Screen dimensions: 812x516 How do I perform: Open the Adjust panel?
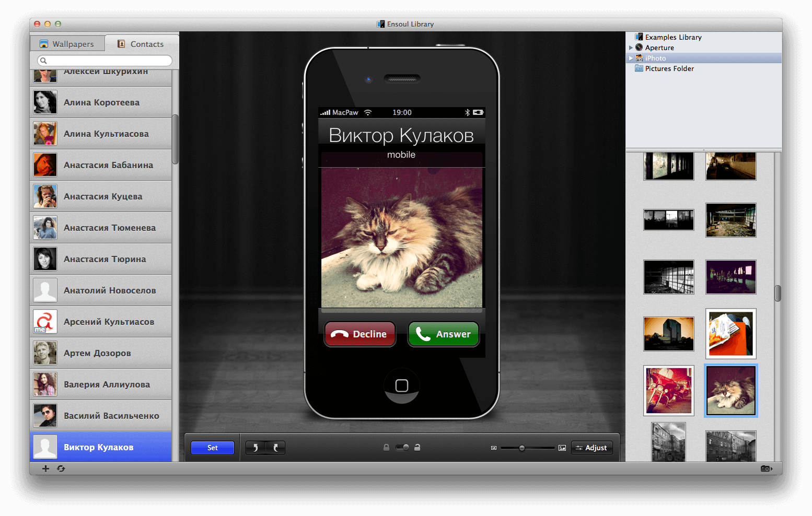tap(592, 448)
